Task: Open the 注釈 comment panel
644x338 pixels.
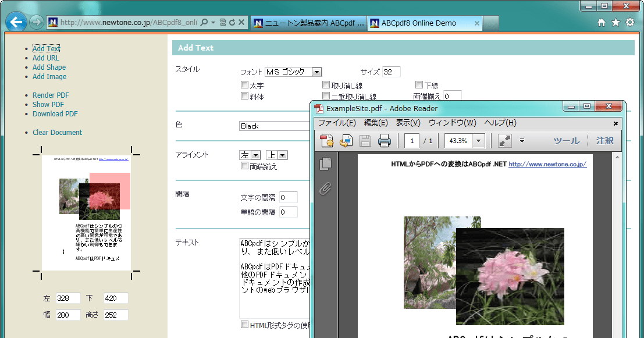Action: pos(605,140)
